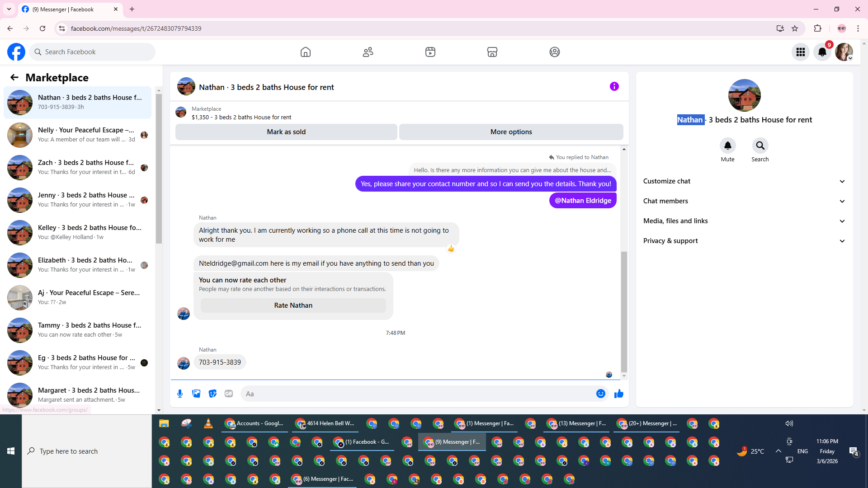The height and width of the screenshot is (488, 868).
Task: Go to Marketplace tab in top navigation
Action: click(492, 52)
